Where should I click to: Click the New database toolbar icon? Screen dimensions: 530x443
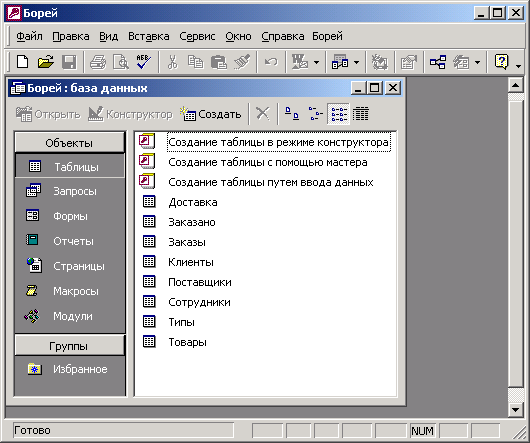click(x=22, y=62)
